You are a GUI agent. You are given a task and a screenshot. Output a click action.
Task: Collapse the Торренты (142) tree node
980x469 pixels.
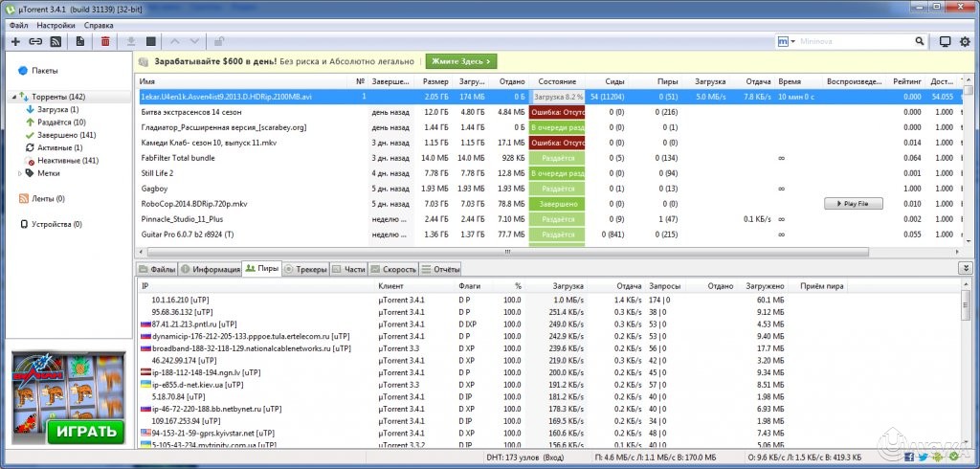pyautogui.click(x=14, y=97)
